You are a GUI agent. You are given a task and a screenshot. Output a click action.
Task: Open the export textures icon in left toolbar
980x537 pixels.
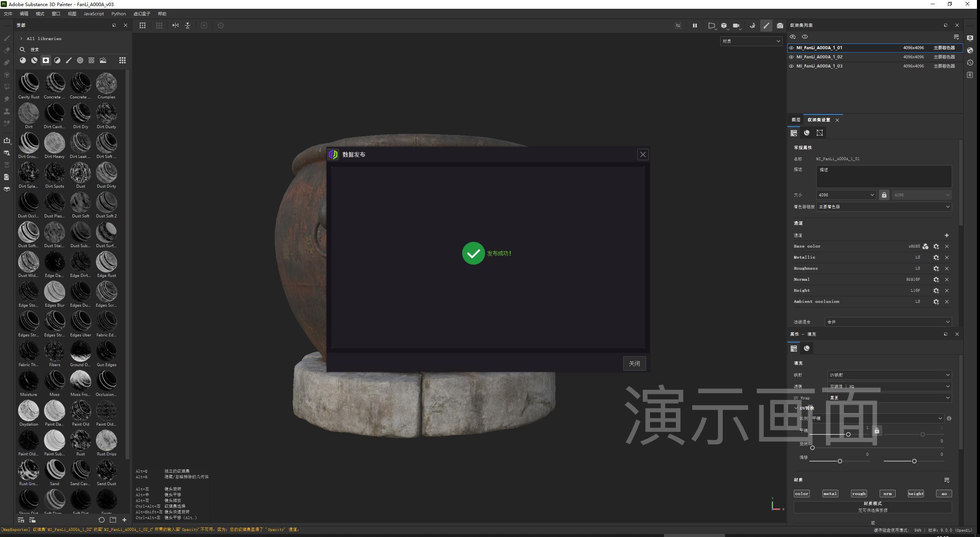point(7,140)
